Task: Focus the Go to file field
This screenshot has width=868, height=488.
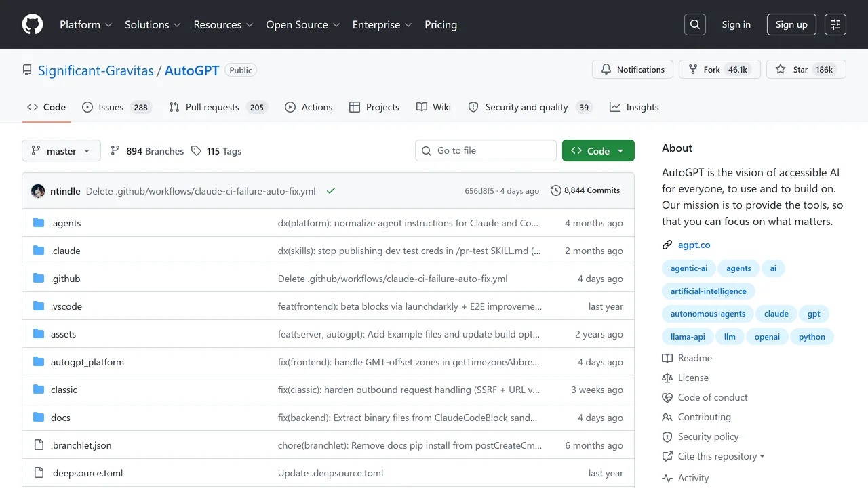Action: [x=486, y=150]
